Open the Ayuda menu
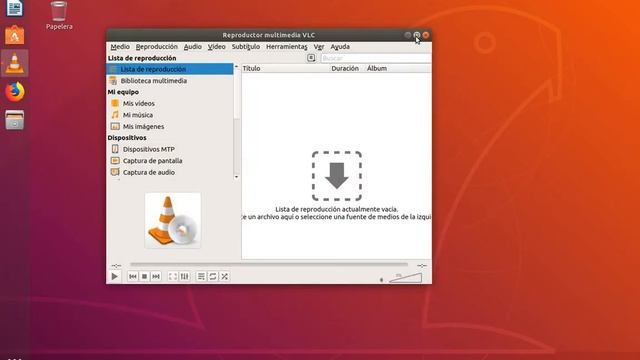Viewport: 640px width, 360px height. [340, 47]
